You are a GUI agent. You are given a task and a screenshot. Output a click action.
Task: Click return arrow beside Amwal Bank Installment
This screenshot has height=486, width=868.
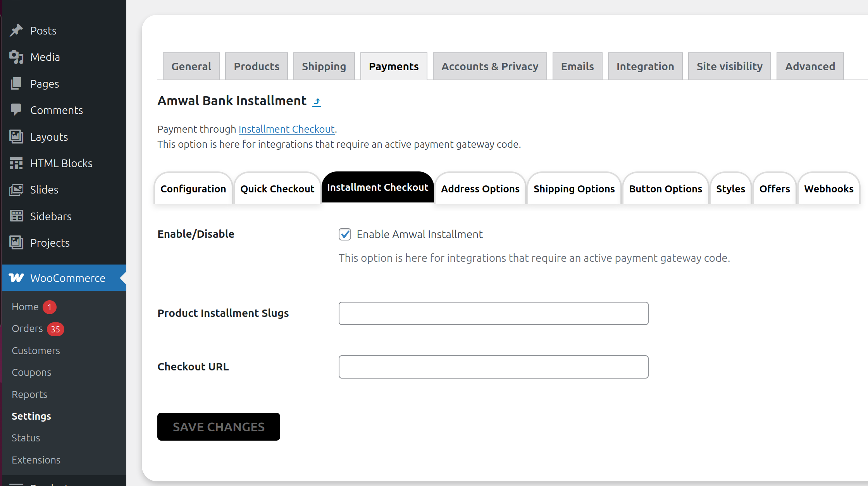tap(317, 102)
